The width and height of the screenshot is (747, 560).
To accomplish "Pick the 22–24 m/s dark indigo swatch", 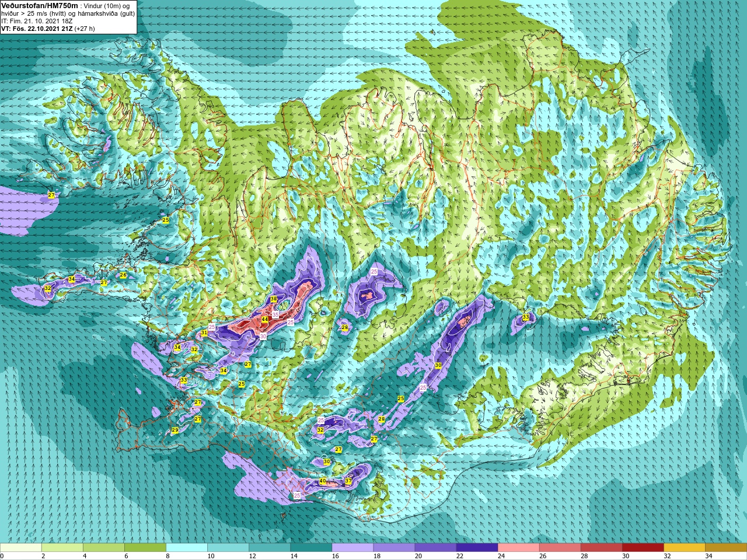I will pyautogui.click(x=477, y=548).
